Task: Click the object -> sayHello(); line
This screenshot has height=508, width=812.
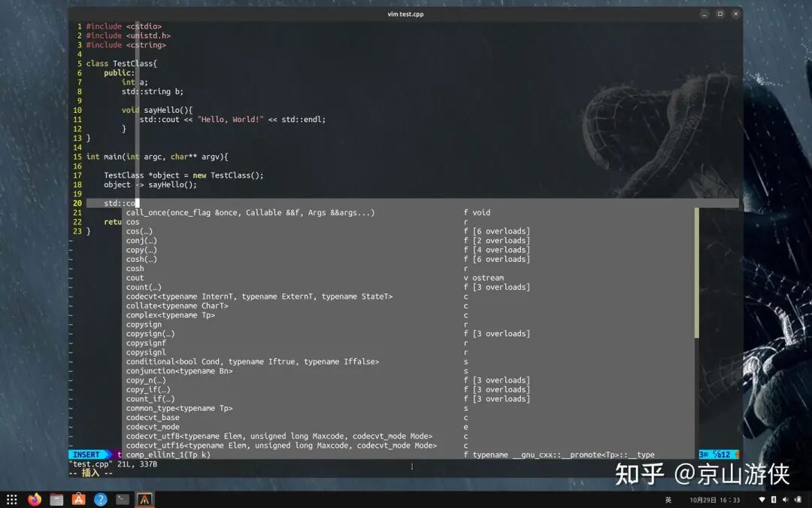Action: (150, 185)
